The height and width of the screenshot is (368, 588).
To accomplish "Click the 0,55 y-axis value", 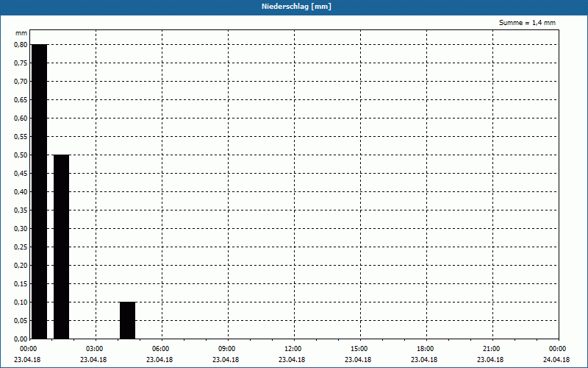I will (21, 136).
